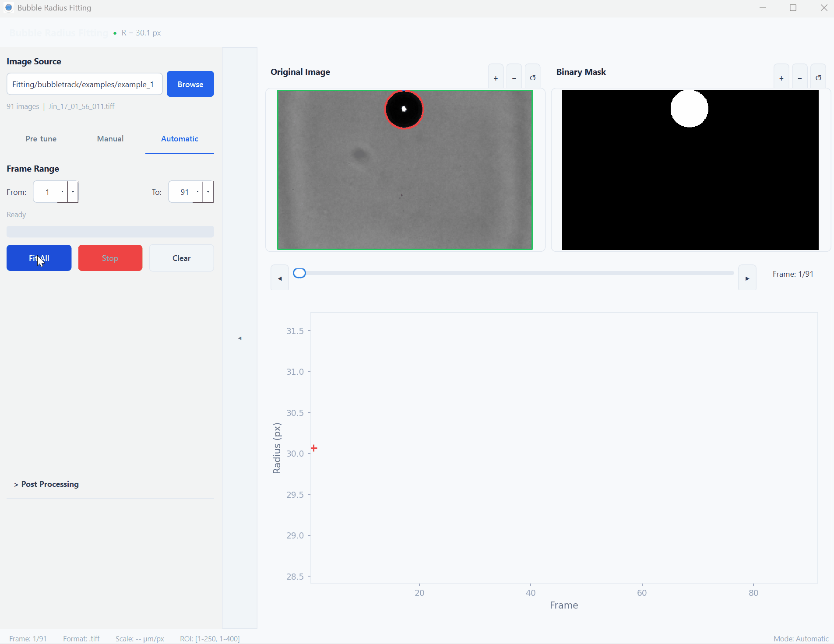Advance to the next frame
Screen dimensions: 834x644
747,278
